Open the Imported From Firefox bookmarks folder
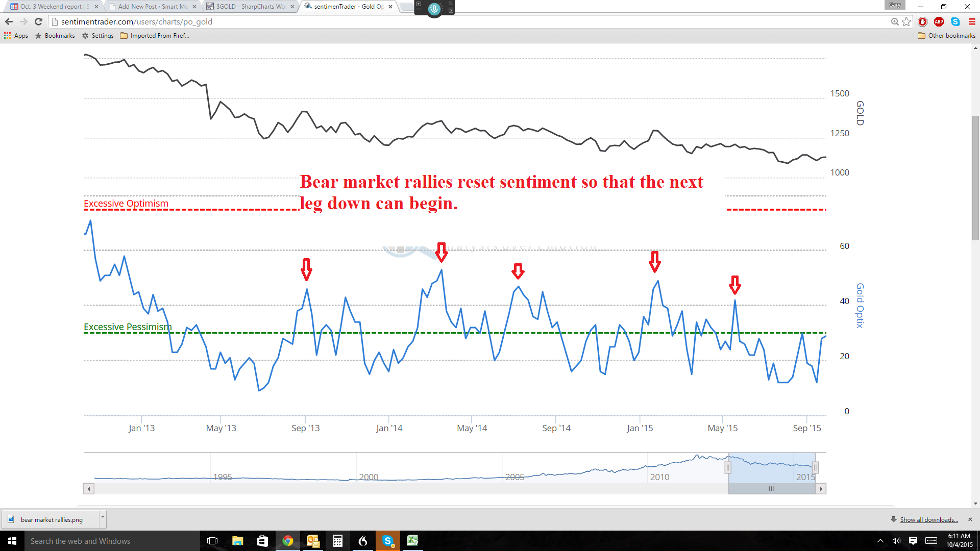Image resolution: width=980 pixels, height=551 pixels. [x=155, y=36]
